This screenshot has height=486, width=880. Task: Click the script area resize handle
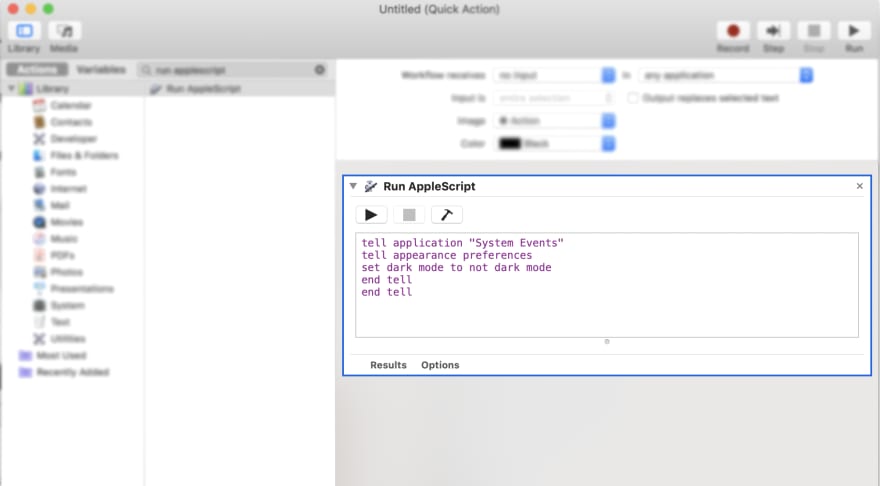(x=607, y=341)
